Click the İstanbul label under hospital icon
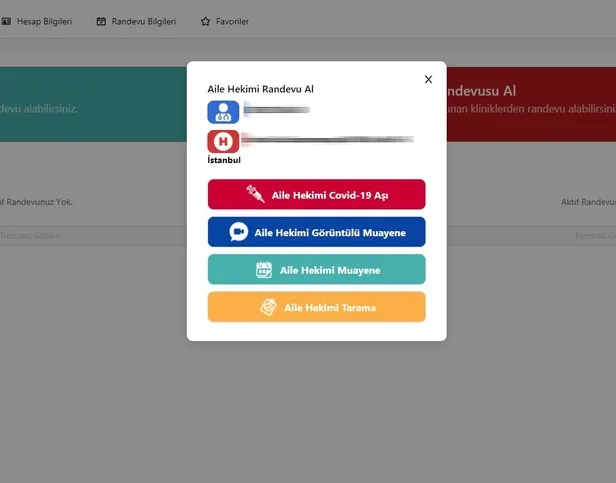 pos(224,159)
